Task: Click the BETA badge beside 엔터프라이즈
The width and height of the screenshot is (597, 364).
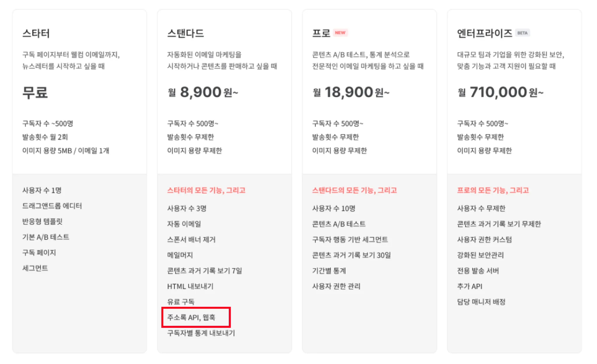Action: (x=522, y=33)
